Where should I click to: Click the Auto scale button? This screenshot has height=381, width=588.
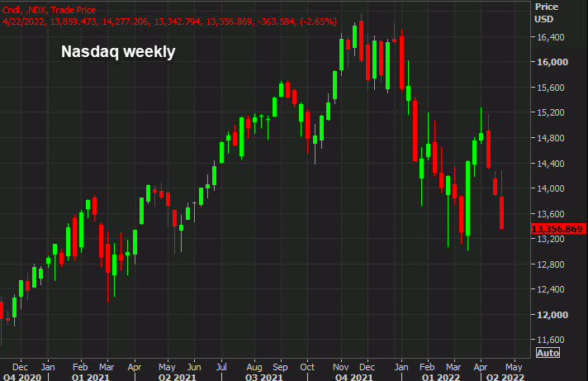pos(548,353)
